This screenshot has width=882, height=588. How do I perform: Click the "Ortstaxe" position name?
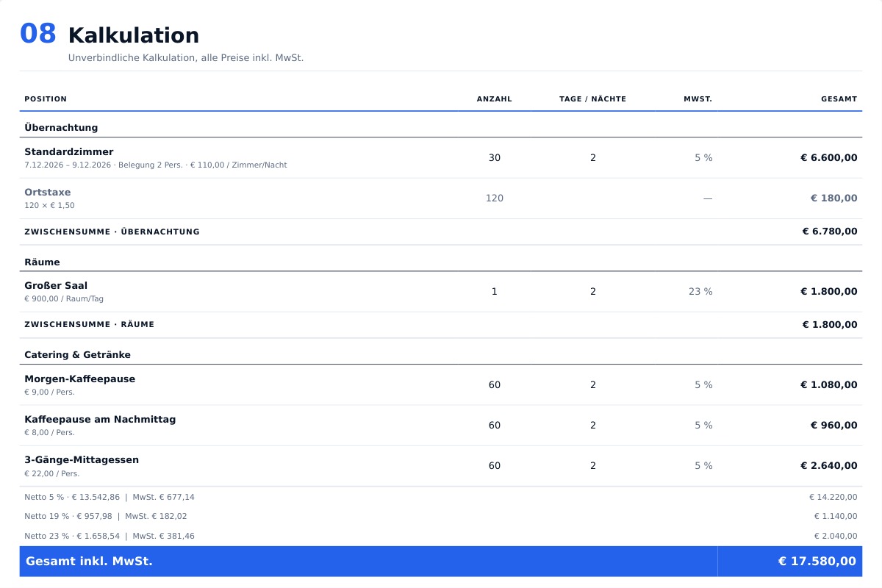tap(48, 193)
